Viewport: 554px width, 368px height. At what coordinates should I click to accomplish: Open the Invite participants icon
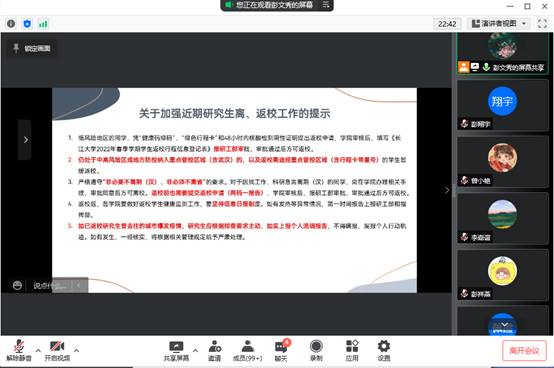pos(214,350)
